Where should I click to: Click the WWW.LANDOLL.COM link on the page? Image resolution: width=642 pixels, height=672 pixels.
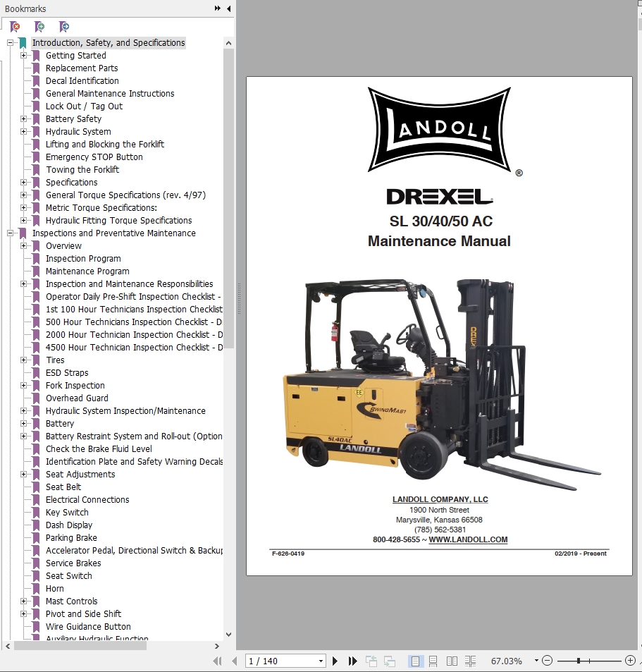[468, 539]
